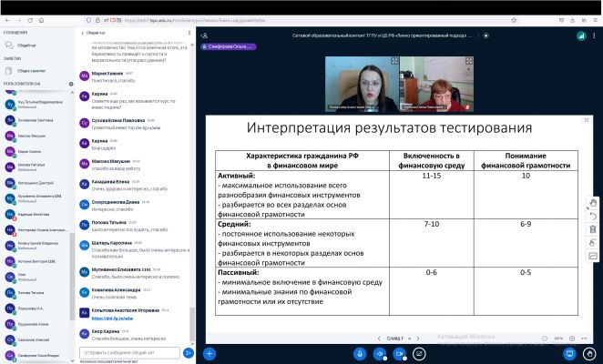The image size is (603, 364).
Task: Fullscreen the left webcam video
Action: tap(394, 61)
